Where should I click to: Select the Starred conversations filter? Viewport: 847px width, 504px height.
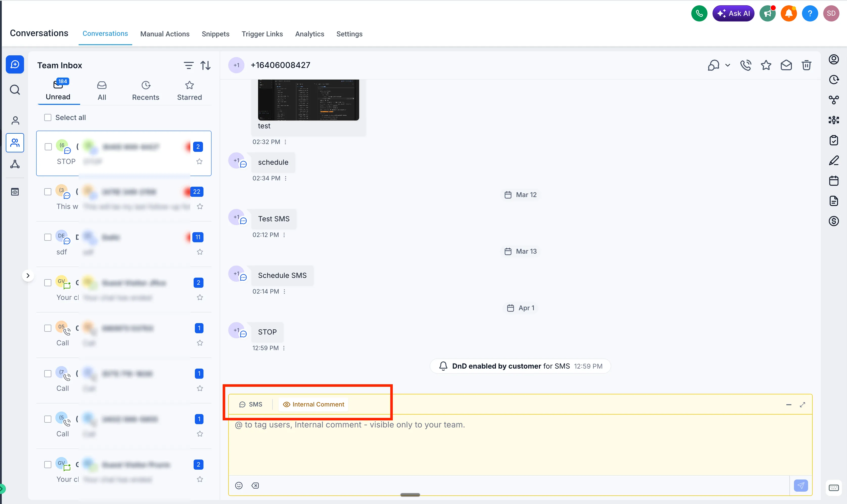click(x=190, y=90)
